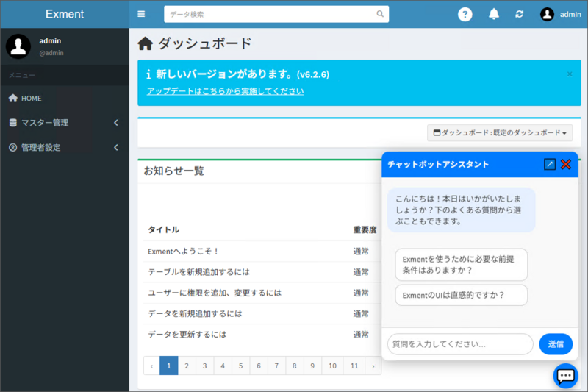
Task: Go to pagination page 7
Action: (x=277, y=366)
